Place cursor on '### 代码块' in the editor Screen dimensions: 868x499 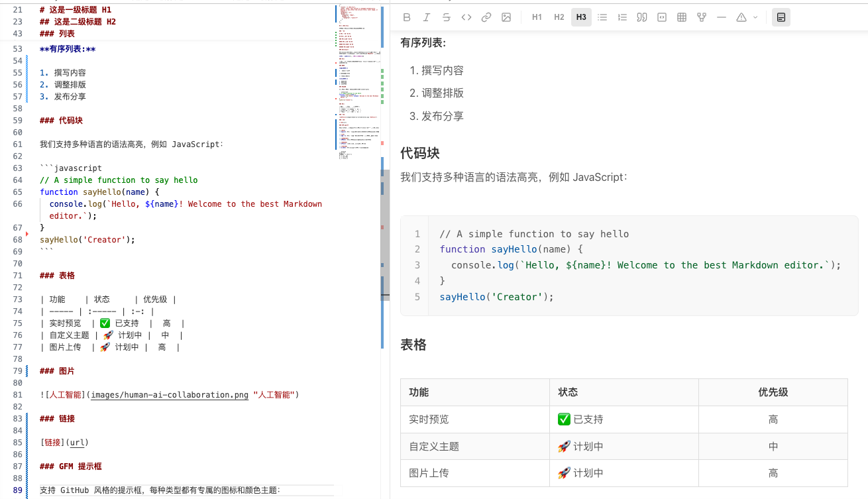pyautogui.click(x=61, y=121)
